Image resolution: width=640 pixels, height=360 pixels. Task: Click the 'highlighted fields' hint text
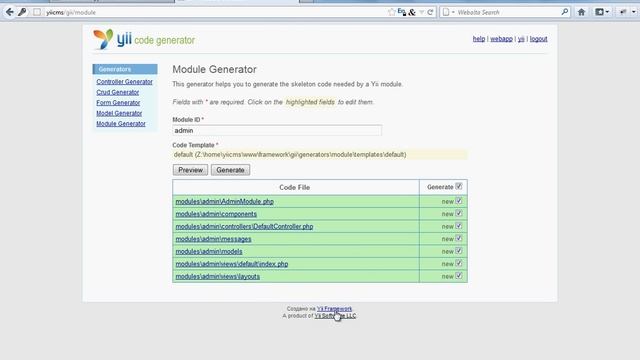coord(310,102)
